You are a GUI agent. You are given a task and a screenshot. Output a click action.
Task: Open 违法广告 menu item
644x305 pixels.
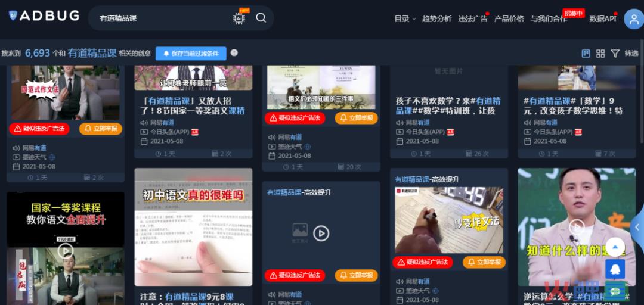473,19
